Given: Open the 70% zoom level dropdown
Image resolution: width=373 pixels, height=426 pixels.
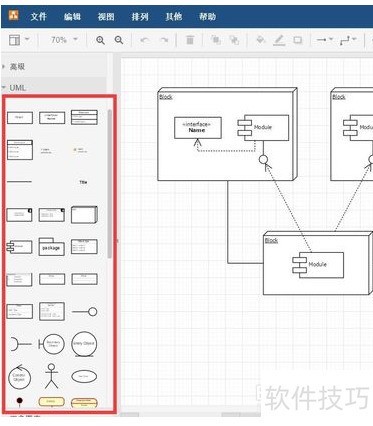Looking at the screenshot, I should [x=64, y=40].
